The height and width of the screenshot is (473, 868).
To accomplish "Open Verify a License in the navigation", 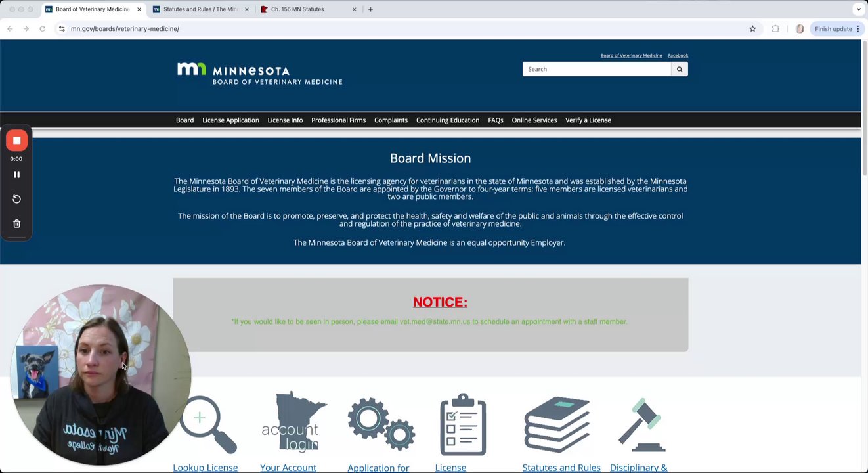I will coord(588,120).
